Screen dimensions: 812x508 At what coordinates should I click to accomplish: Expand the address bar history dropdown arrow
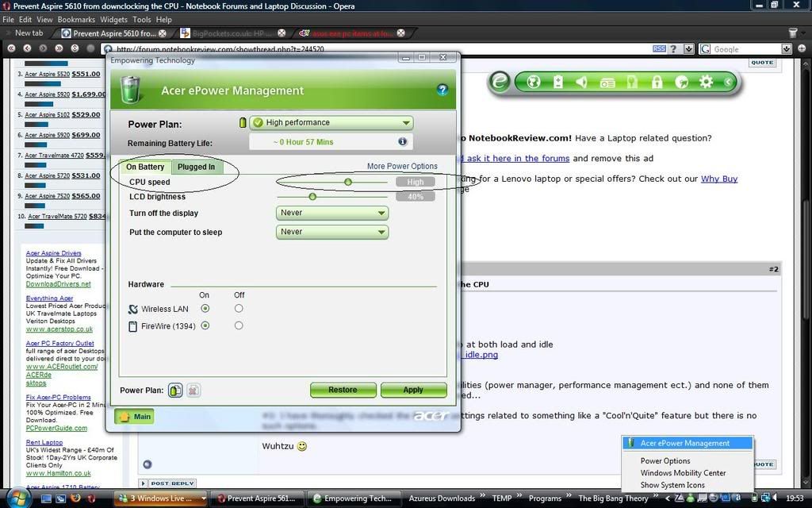(688, 48)
